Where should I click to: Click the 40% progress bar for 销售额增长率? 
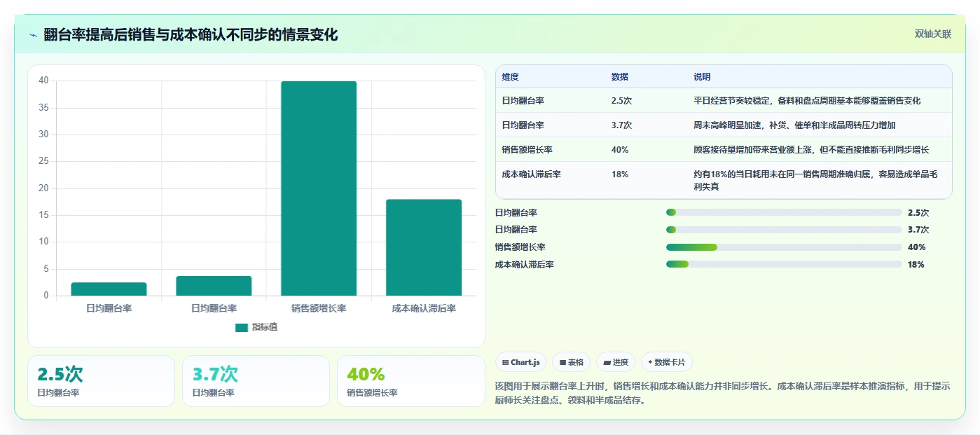point(784,247)
